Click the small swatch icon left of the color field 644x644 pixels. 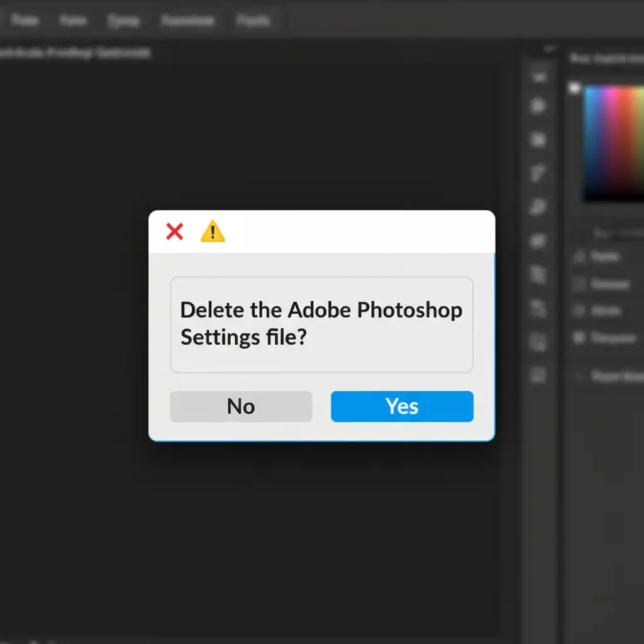[x=574, y=89]
